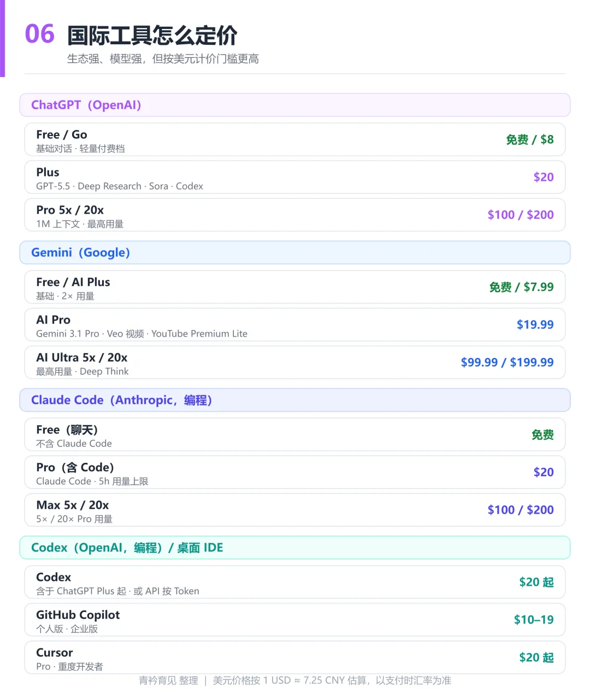Click the Gemini (Google) section header
590x700 pixels.
point(295,252)
